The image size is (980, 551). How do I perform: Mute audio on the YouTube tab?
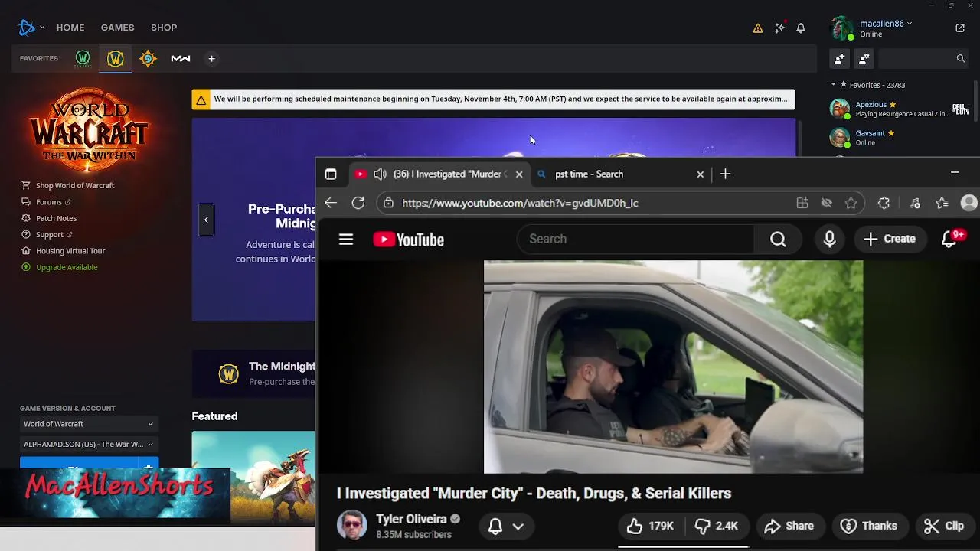380,174
